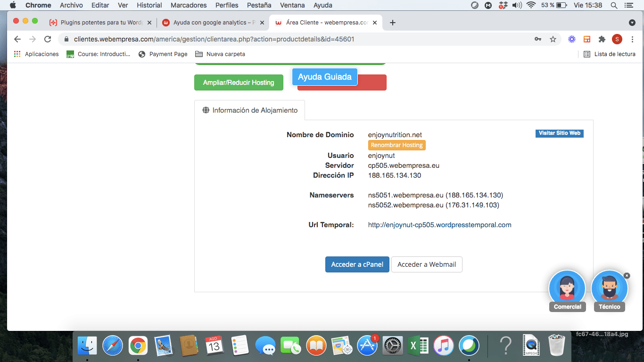Screen dimensions: 644x362
Task: Open Dropbox menu bar icon
Action: point(503,5)
